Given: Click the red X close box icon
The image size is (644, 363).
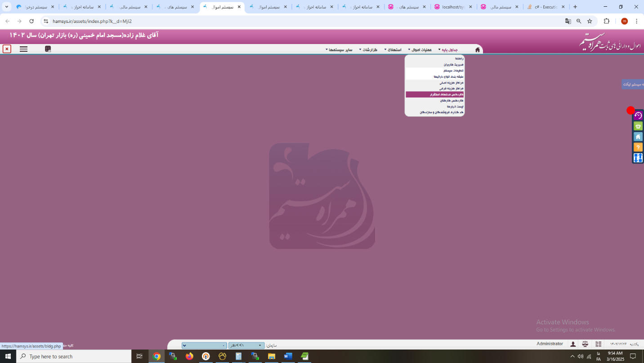Looking at the screenshot, I should pyautogui.click(x=7, y=49).
